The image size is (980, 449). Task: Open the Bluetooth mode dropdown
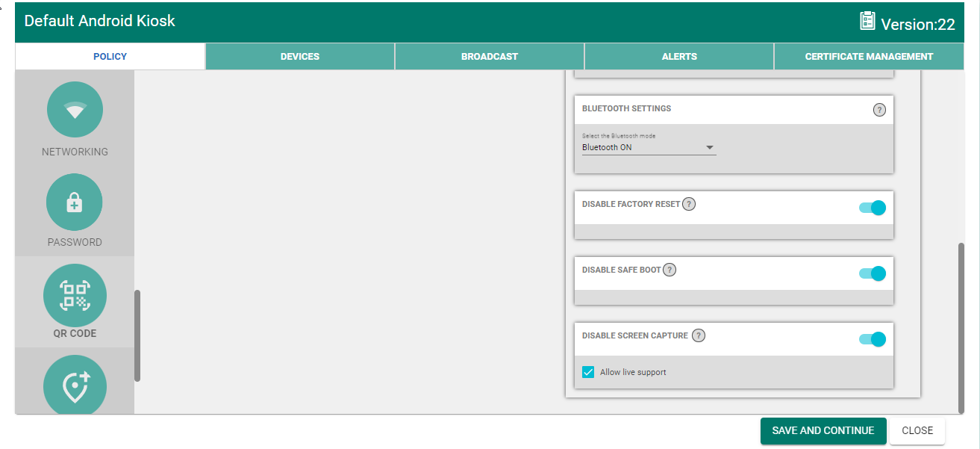tap(649, 148)
